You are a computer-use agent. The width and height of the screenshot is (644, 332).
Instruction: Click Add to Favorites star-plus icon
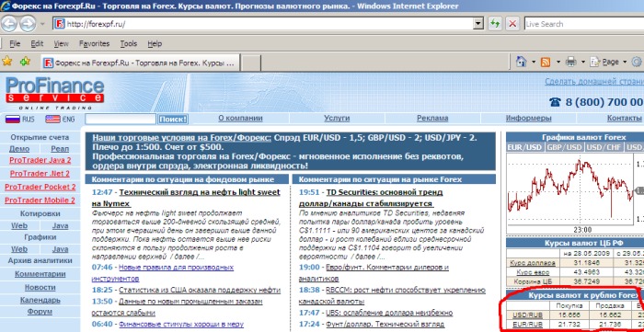[25, 62]
